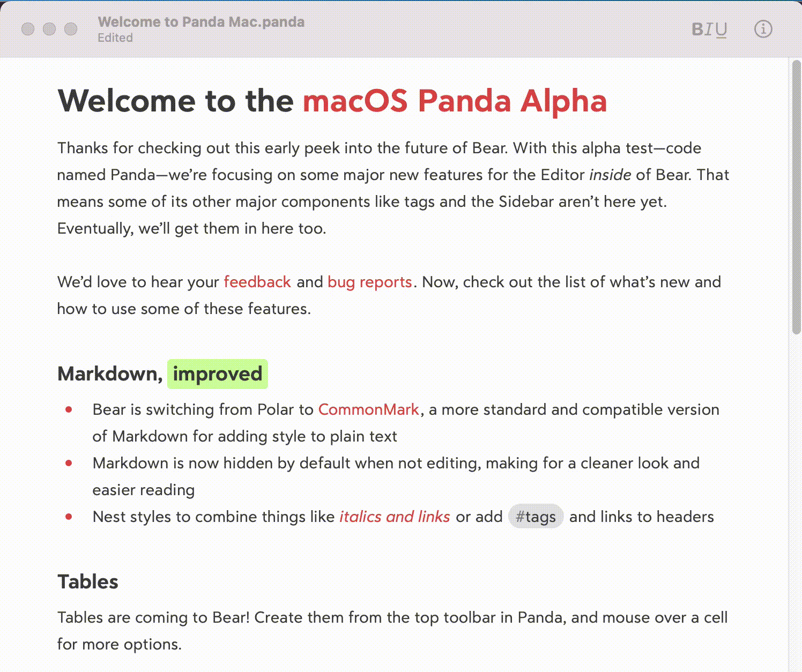Click the italics and links hyperlink
The width and height of the screenshot is (802, 672).
[x=395, y=517]
